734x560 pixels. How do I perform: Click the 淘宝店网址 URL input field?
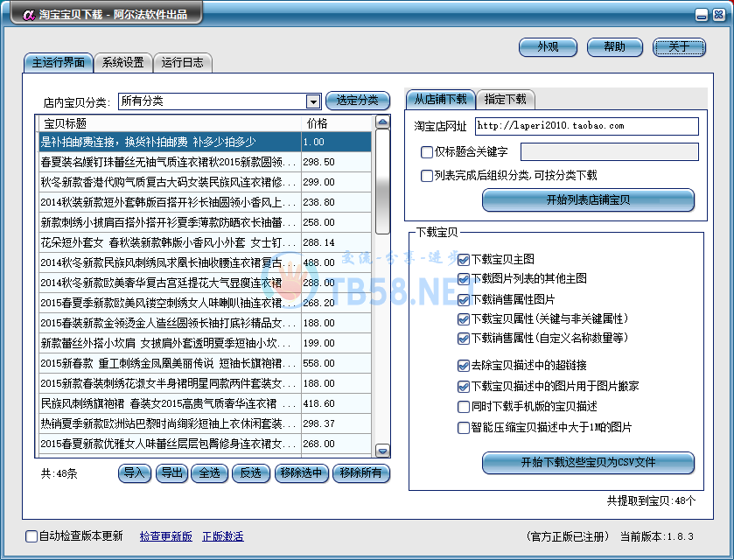(x=586, y=126)
